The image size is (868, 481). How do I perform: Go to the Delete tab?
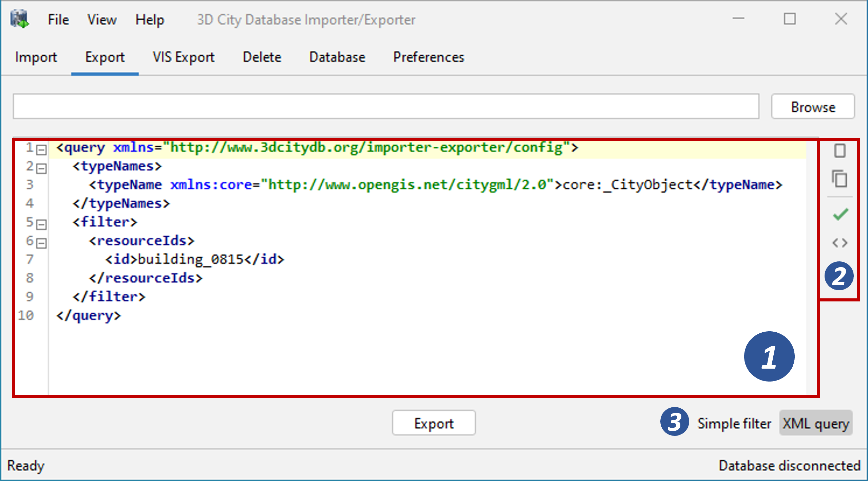262,57
